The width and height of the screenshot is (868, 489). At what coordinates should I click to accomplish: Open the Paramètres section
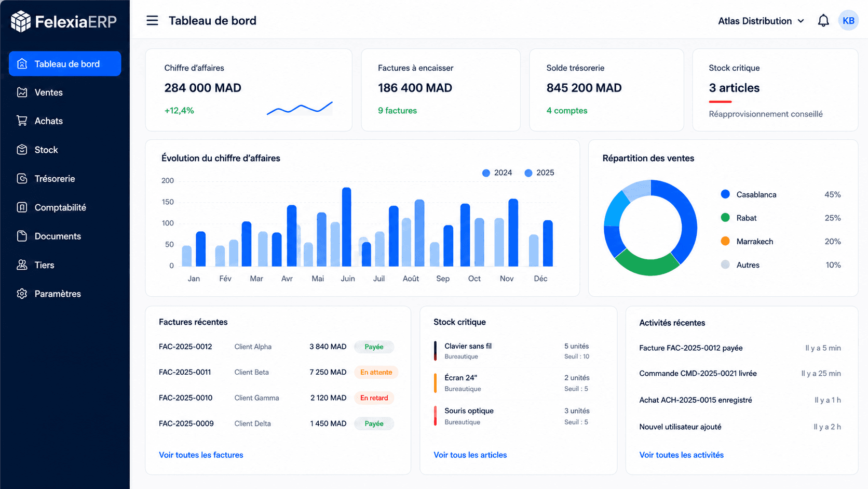pos(65,294)
